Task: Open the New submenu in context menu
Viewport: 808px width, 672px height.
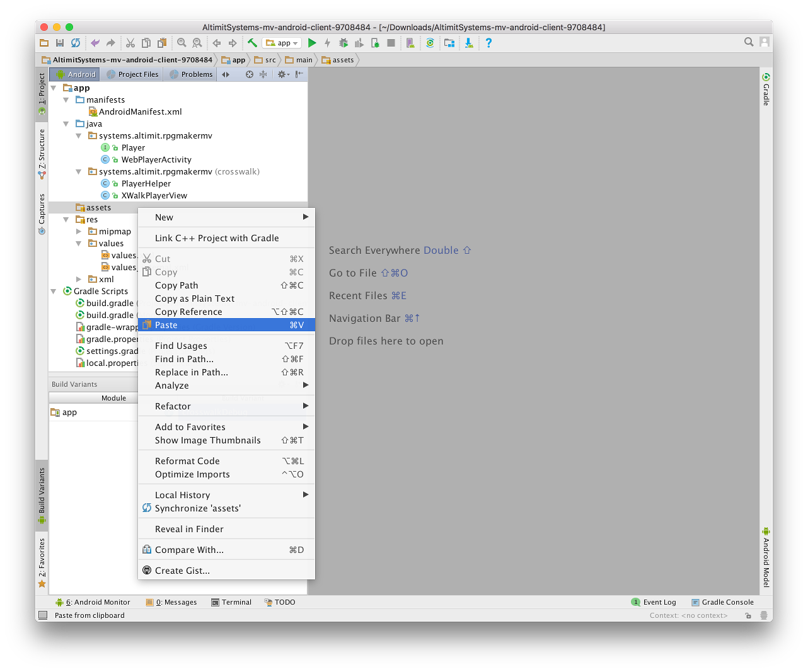Action: pos(226,217)
